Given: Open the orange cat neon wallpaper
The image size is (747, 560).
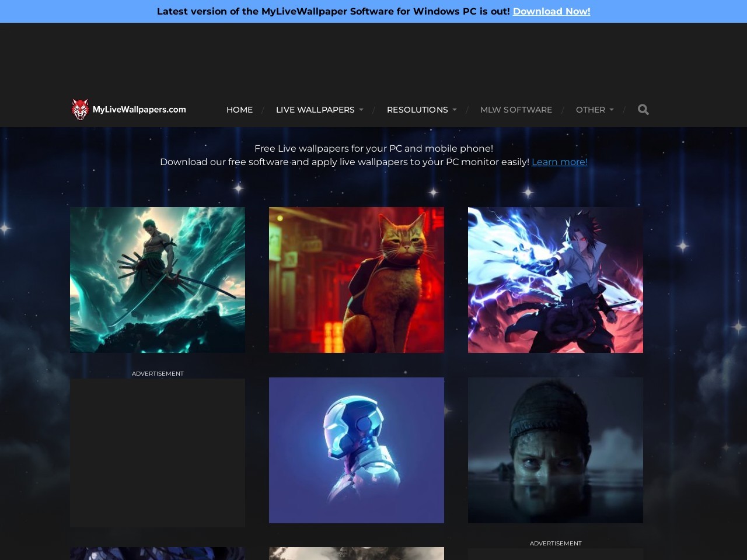Looking at the screenshot, I should 357,280.
